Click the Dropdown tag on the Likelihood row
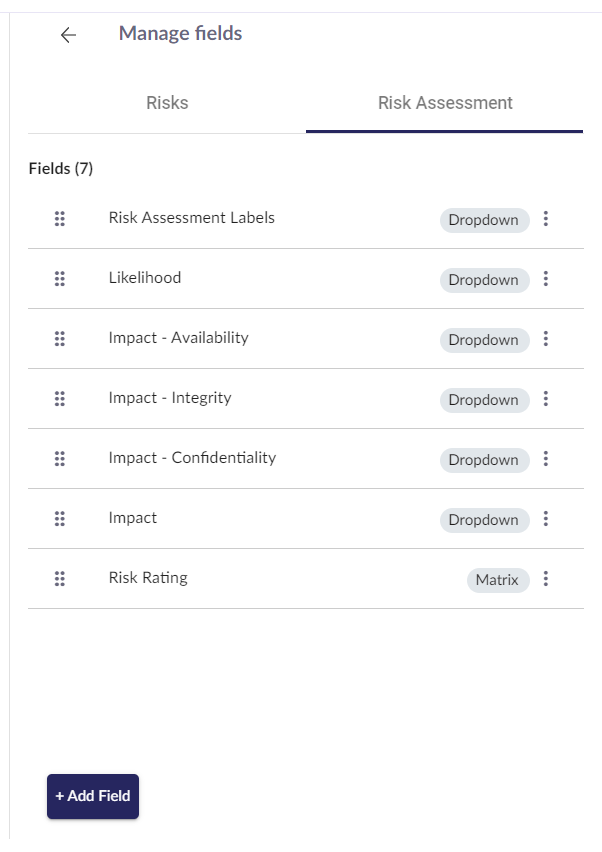 pyautogui.click(x=484, y=280)
